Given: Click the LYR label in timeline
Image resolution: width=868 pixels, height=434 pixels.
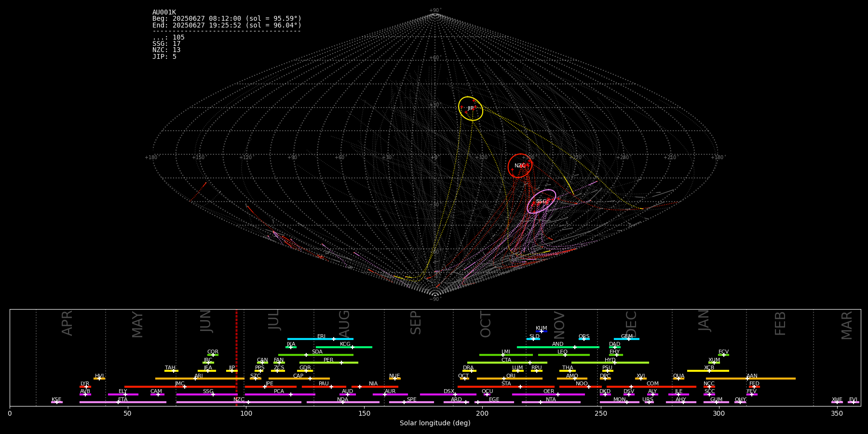Looking at the screenshot, I should [x=85, y=384].
